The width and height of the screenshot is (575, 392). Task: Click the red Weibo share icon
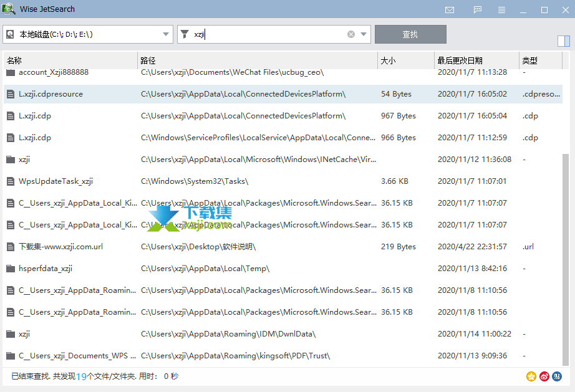tap(544, 376)
